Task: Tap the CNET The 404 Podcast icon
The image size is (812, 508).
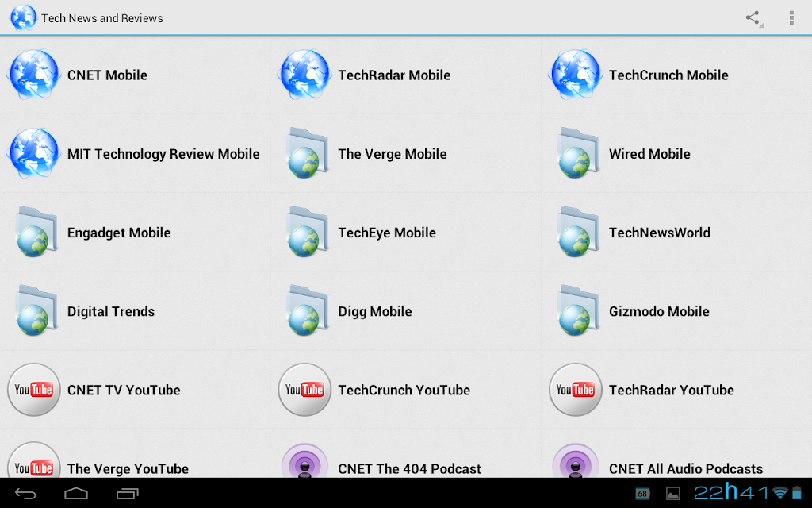Action: coord(304,461)
